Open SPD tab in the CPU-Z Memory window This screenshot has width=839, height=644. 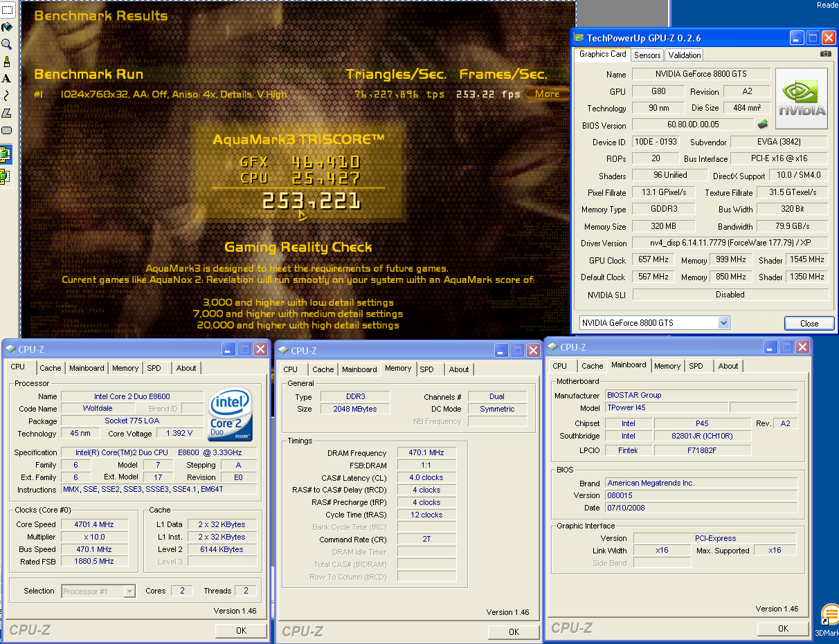427,369
